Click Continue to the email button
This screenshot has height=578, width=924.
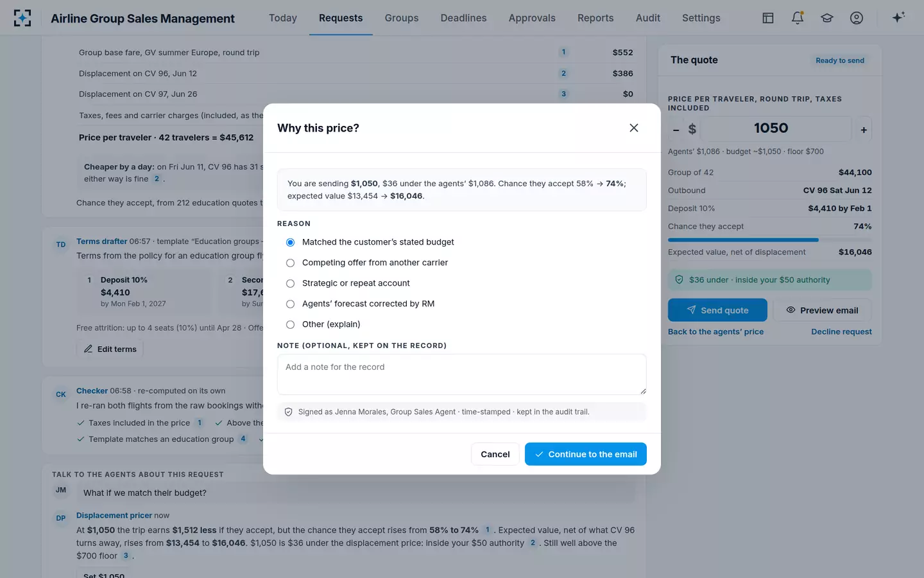(586, 454)
